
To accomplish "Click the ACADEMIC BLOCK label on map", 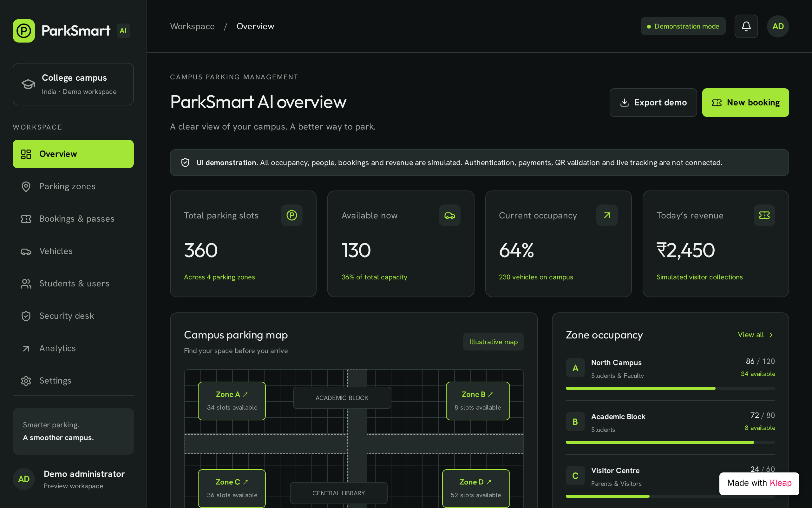I will (342, 398).
